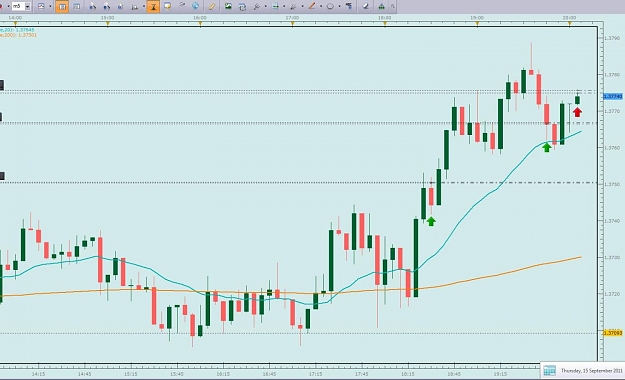Open the m5 timeframe combo box

click(21, 6)
